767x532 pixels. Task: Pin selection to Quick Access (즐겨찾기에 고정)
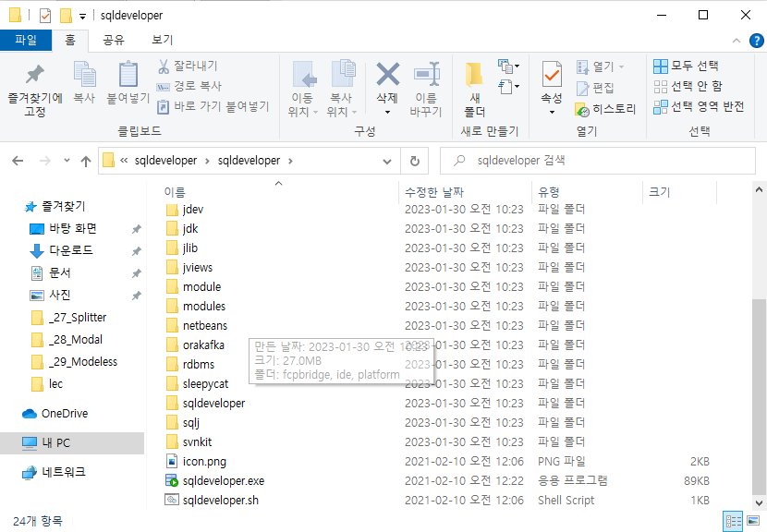click(x=35, y=90)
